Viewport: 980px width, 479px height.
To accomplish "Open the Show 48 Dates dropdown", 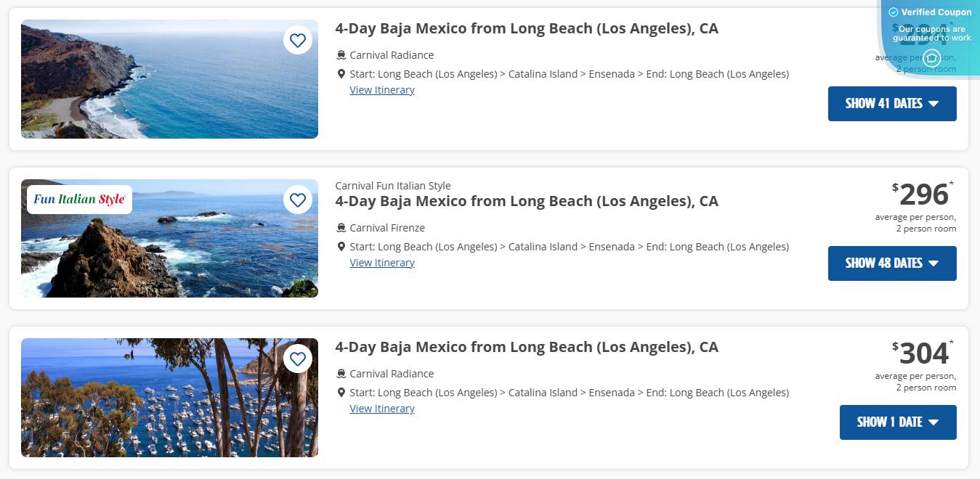I will (892, 263).
